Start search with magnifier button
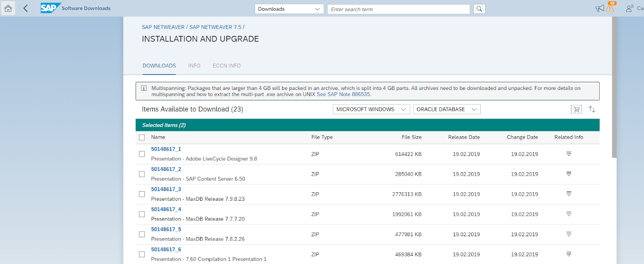Image resolution: width=644 pixels, height=264 pixels. 479,9
